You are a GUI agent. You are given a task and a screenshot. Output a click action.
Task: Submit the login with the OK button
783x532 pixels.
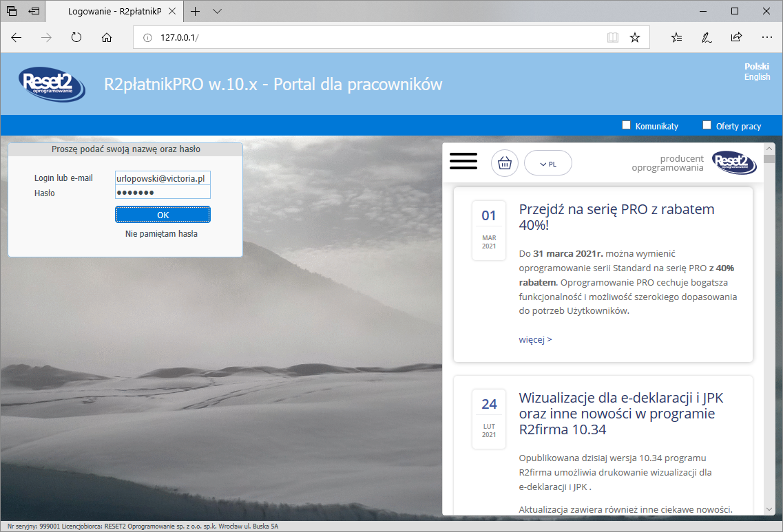(x=163, y=215)
